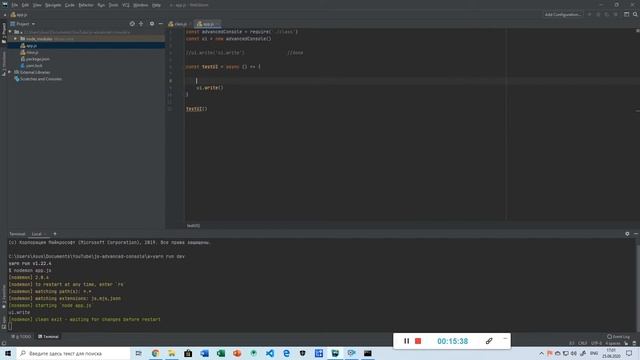Open PowerPoint from taskbar
Image resolution: width=640 pixels, height=360 pixels.
237,353
